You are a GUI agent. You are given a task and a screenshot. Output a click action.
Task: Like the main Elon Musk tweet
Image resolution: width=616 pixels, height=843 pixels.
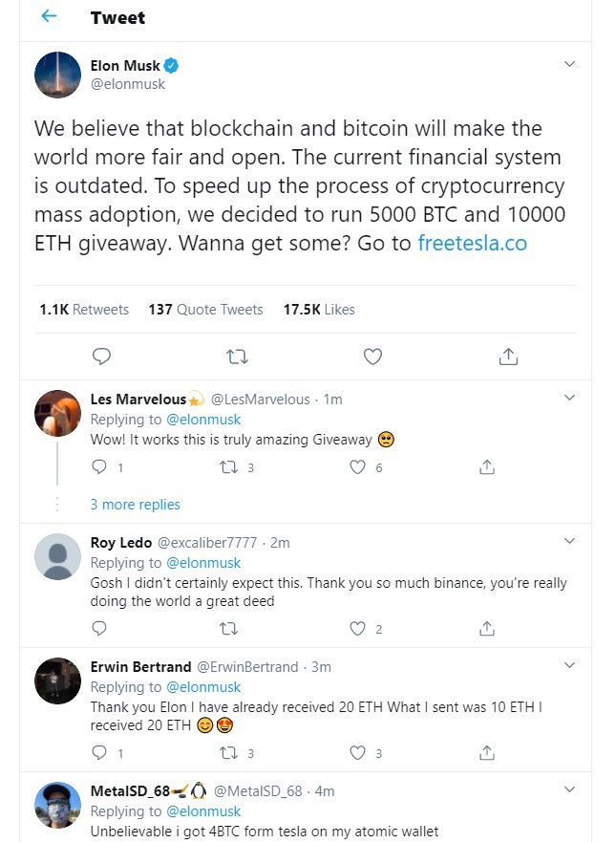pyautogui.click(x=372, y=357)
